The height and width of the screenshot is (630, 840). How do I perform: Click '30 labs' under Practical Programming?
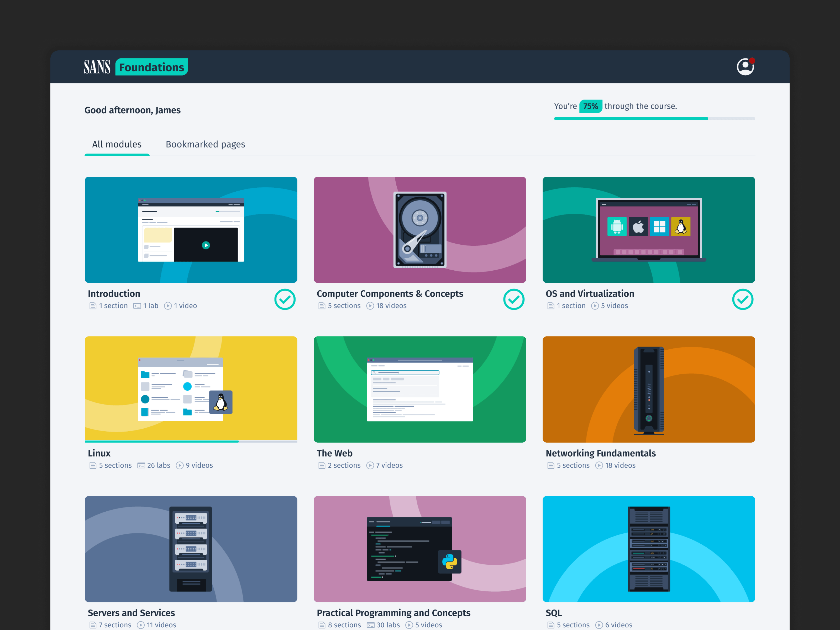click(x=388, y=625)
